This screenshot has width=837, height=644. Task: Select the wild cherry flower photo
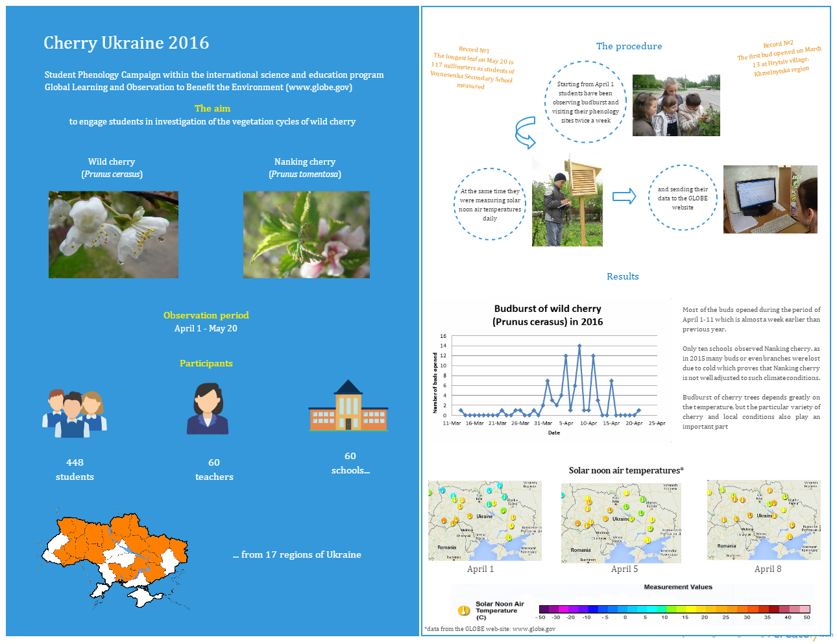point(114,235)
